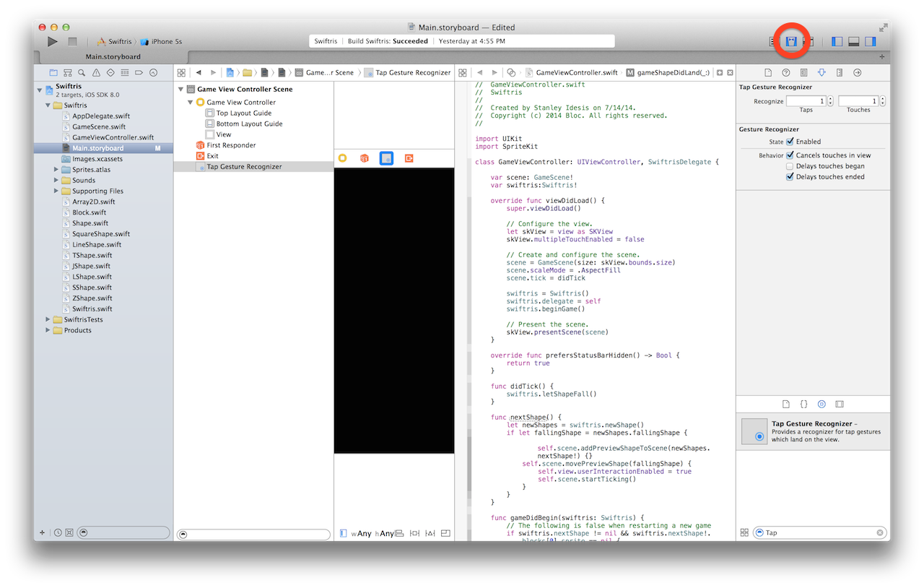The image size is (924, 588).
Task: Show the Quick Help inspector
Action: pos(786,73)
